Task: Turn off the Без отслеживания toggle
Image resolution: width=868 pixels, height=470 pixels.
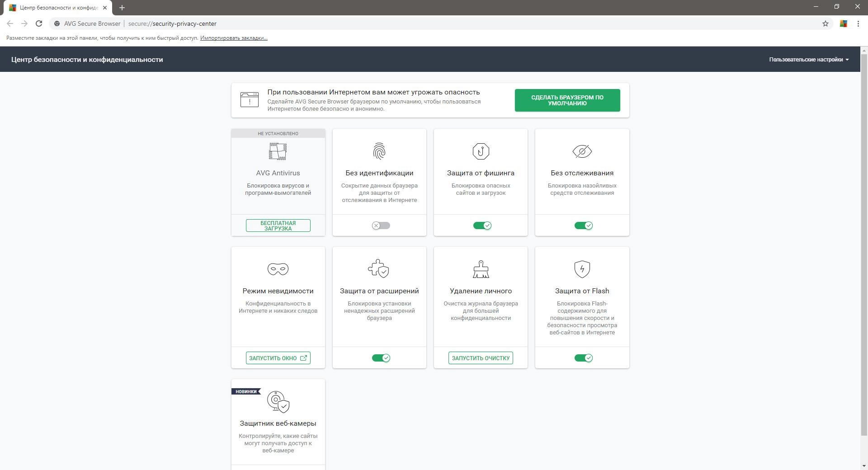Action: click(583, 226)
